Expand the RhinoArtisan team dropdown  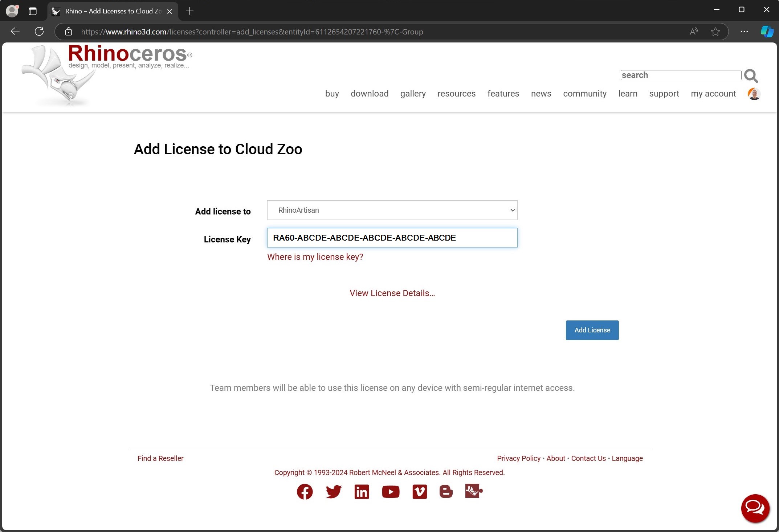coord(392,210)
